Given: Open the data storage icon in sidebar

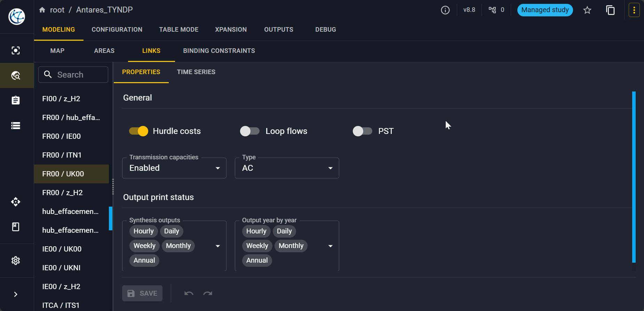Looking at the screenshot, I should coord(16,126).
